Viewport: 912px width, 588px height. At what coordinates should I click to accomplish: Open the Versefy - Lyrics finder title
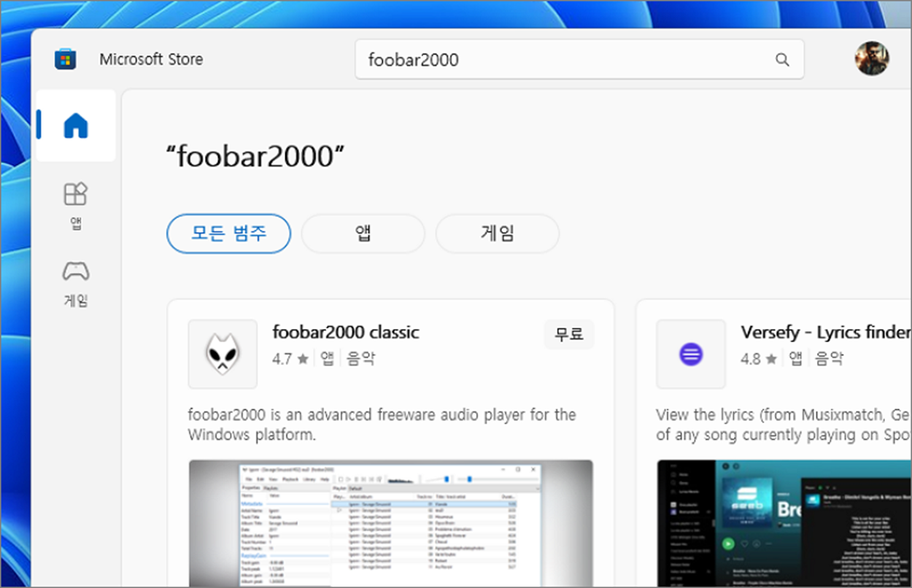[x=826, y=333]
